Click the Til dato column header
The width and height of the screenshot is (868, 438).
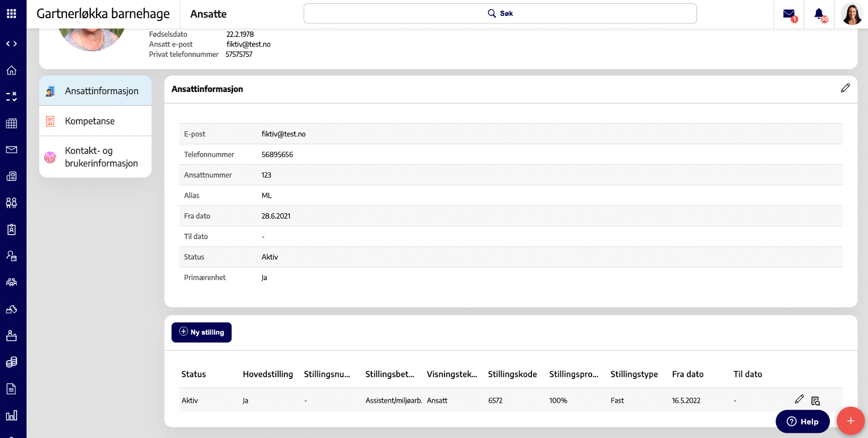[748, 374]
